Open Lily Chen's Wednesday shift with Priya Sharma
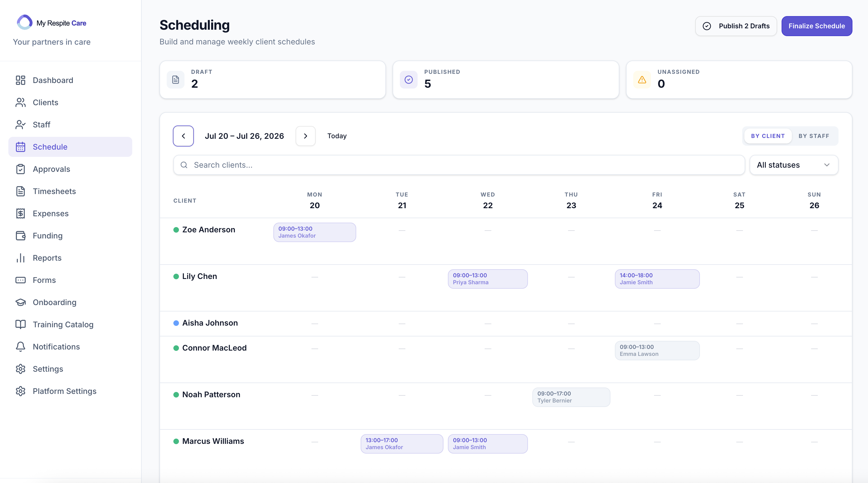Screen dimensions: 868x483 (x=488, y=279)
